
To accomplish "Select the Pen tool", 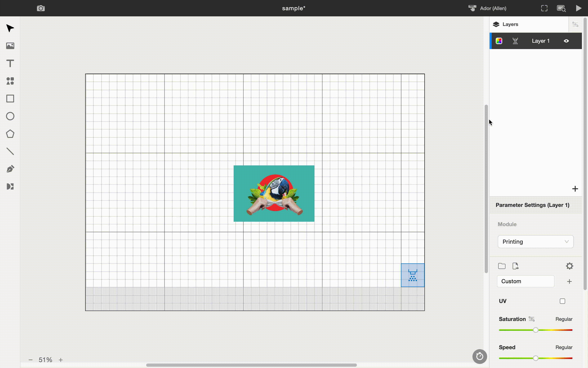I will tap(10, 169).
